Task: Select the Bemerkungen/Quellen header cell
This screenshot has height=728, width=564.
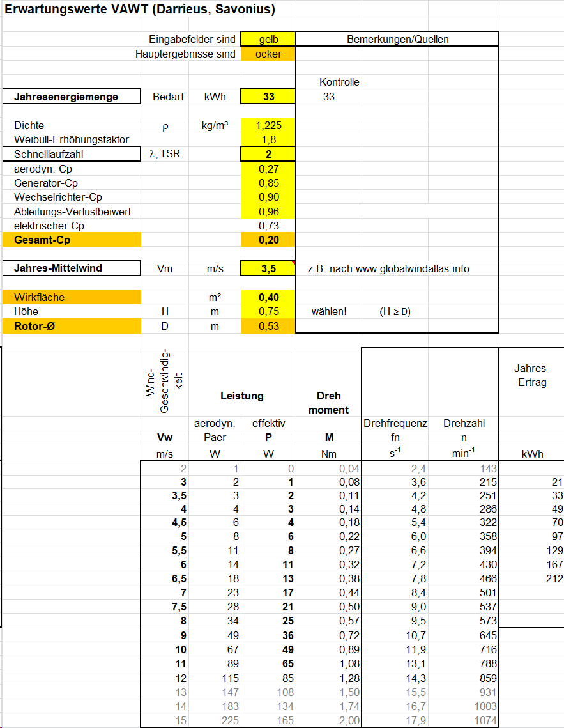Action: click(x=397, y=40)
